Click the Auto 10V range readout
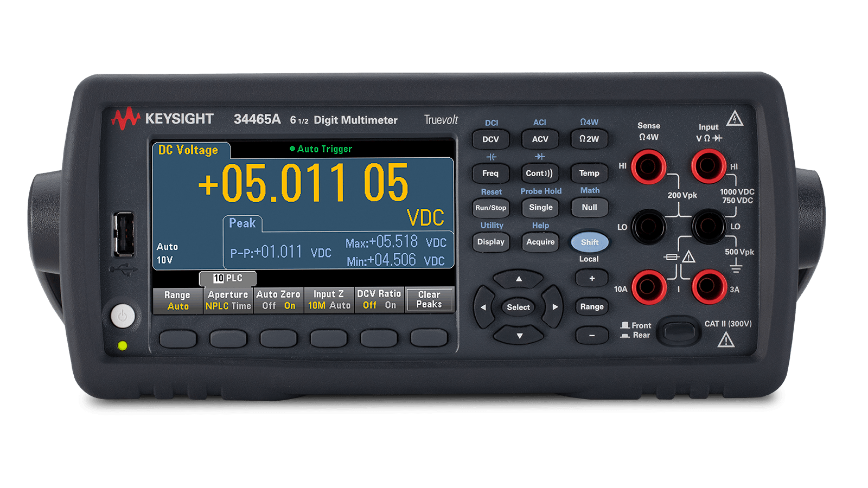The image size is (868, 488). (x=167, y=253)
